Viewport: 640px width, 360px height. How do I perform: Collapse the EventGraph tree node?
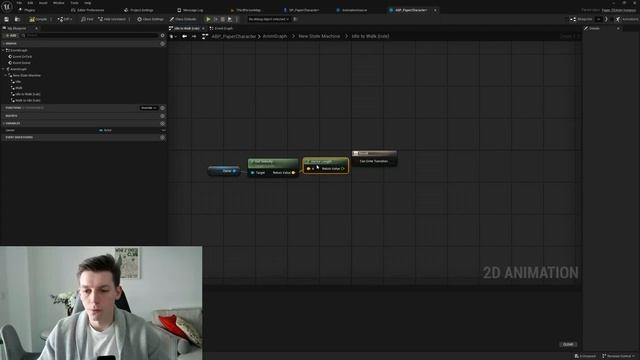3,50
